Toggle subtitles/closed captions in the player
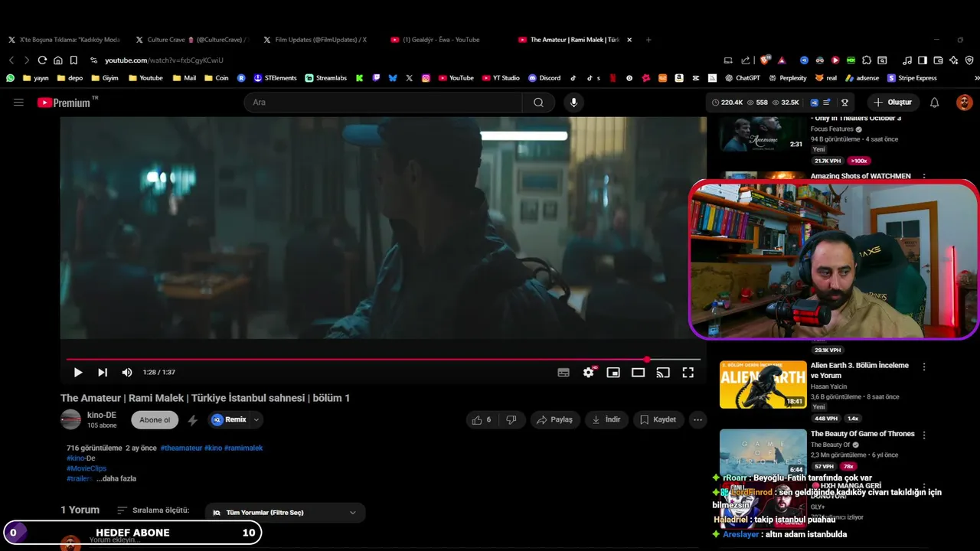The width and height of the screenshot is (980, 551). point(563,373)
